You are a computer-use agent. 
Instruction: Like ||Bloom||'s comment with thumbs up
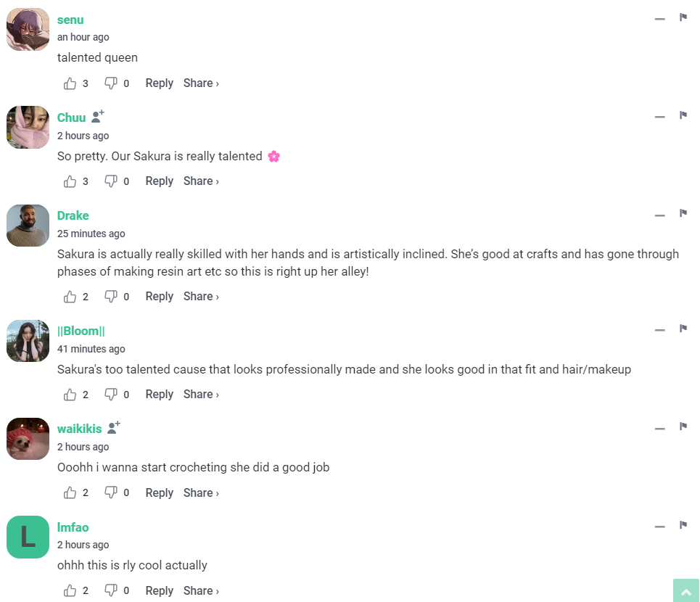(70, 395)
